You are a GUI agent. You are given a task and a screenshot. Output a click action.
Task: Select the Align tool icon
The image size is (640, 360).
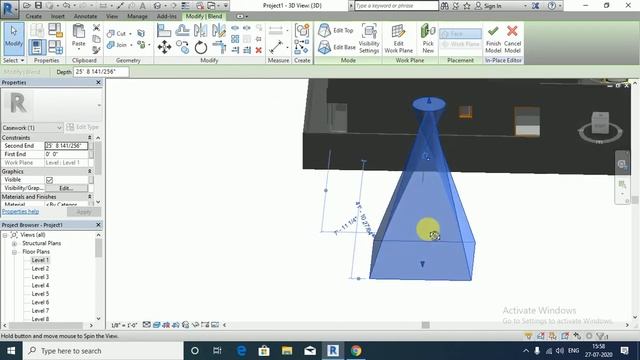pyautogui.click(x=164, y=30)
